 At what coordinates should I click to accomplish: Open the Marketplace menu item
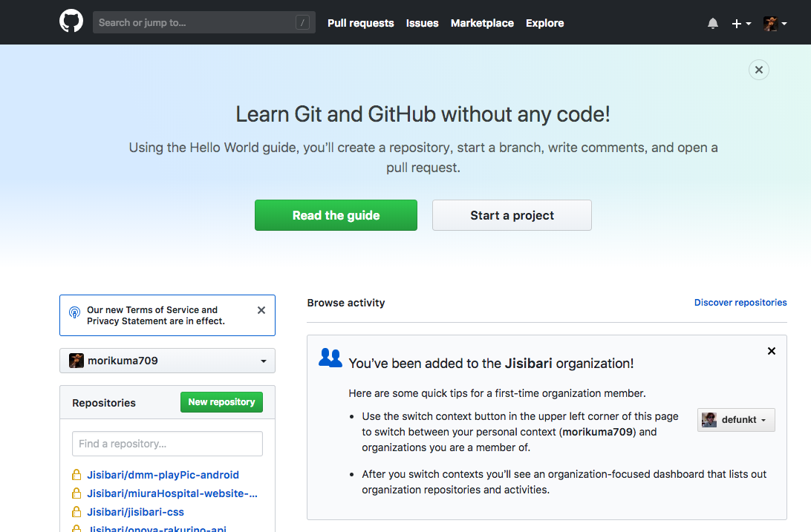click(x=481, y=23)
